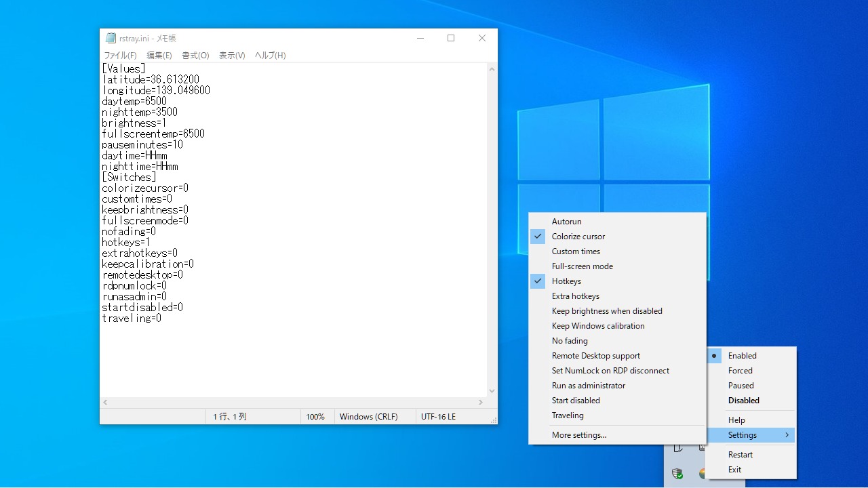The width and height of the screenshot is (868, 488).
Task: Choose Exit in the tray menu
Action: pos(751,470)
